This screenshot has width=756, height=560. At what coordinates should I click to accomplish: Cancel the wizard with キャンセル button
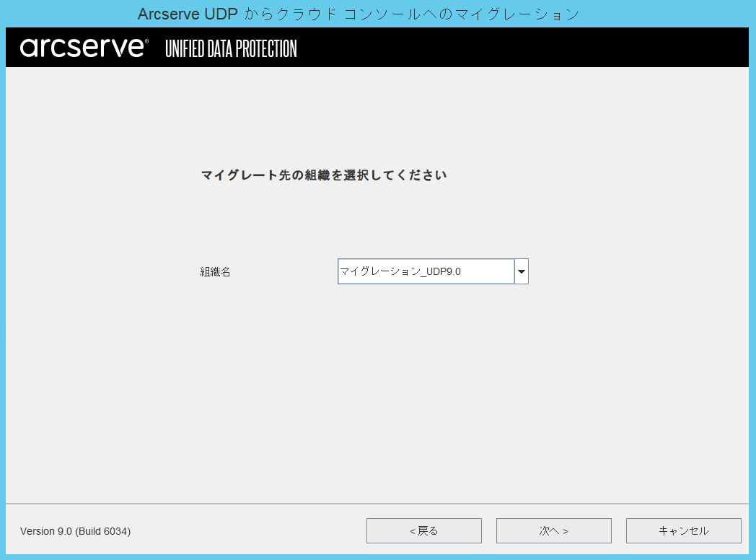683,530
